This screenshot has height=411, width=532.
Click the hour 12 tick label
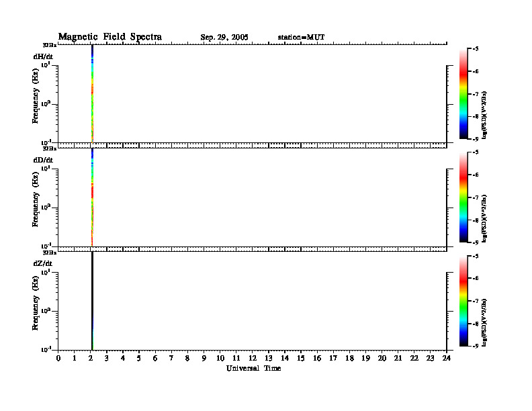click(x=253, y=358)
